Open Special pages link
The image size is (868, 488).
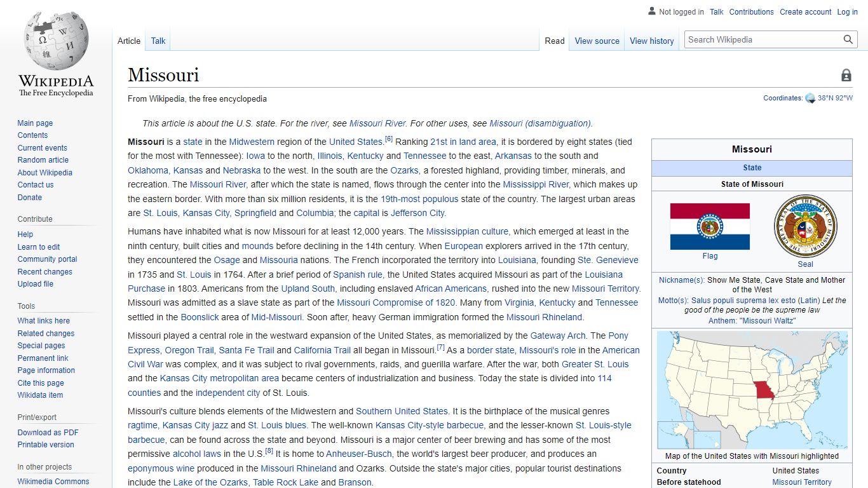[x=41, y=346]
